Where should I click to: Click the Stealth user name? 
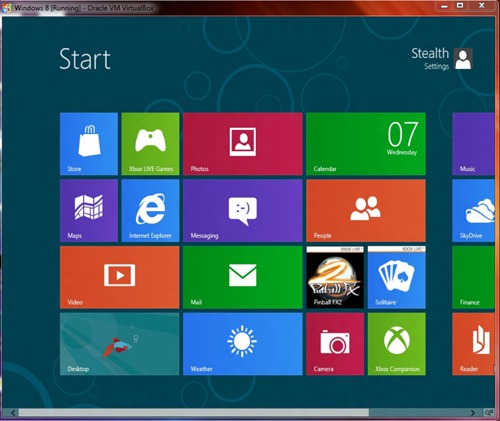coord(430,54)
